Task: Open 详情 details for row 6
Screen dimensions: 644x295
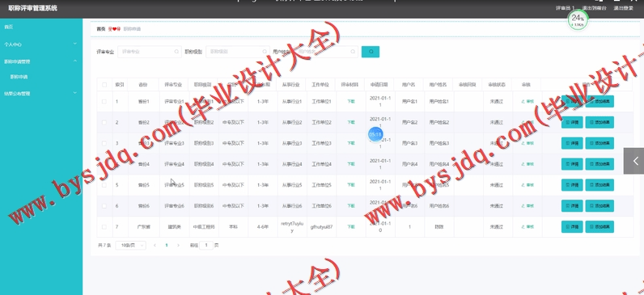Action: click(x=572, y=206)
